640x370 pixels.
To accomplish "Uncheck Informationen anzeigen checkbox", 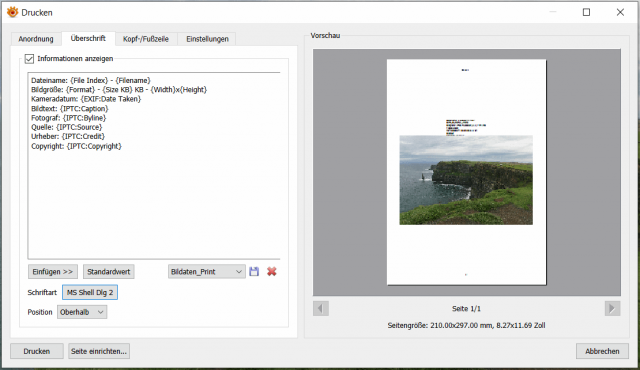I will coord(29,59).
